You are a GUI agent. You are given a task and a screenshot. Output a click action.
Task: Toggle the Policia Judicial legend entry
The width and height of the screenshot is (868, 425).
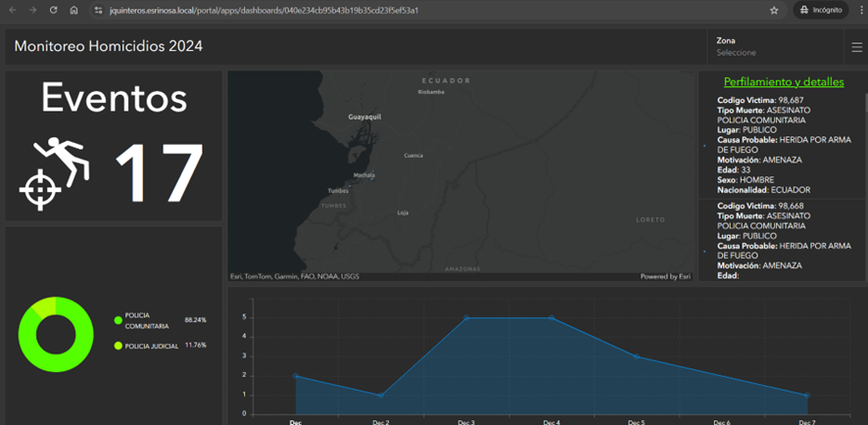coord(150,346)
